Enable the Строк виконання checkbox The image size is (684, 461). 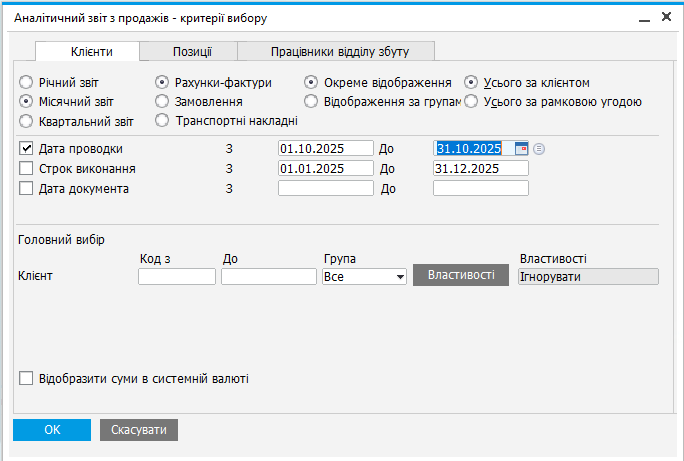pyautogui.click(x=27, y=168)
